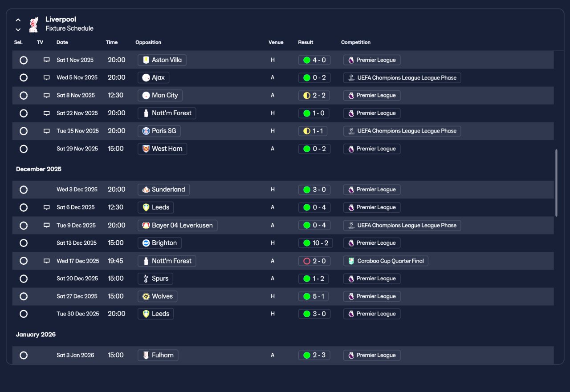The width and height of the screenshot is (570, 392).
Task: Click the TV icon in Ajax row
Action: click(46, 77)
